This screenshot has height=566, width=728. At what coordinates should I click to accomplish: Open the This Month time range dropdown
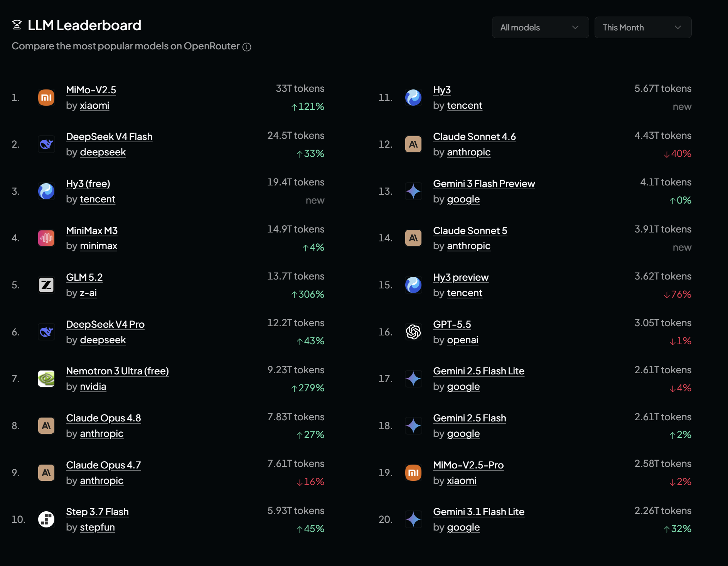click(x=643, y=27)
